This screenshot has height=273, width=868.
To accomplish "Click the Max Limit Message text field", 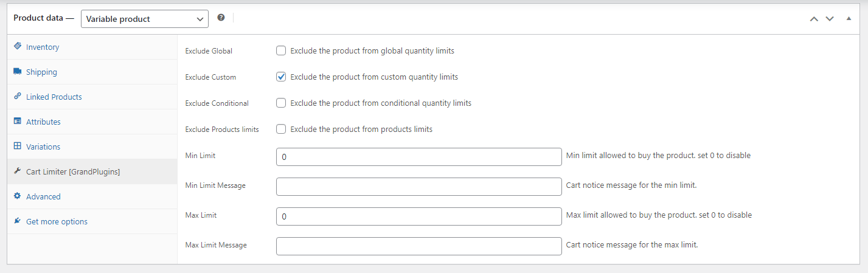I will (x=418, y=246).
